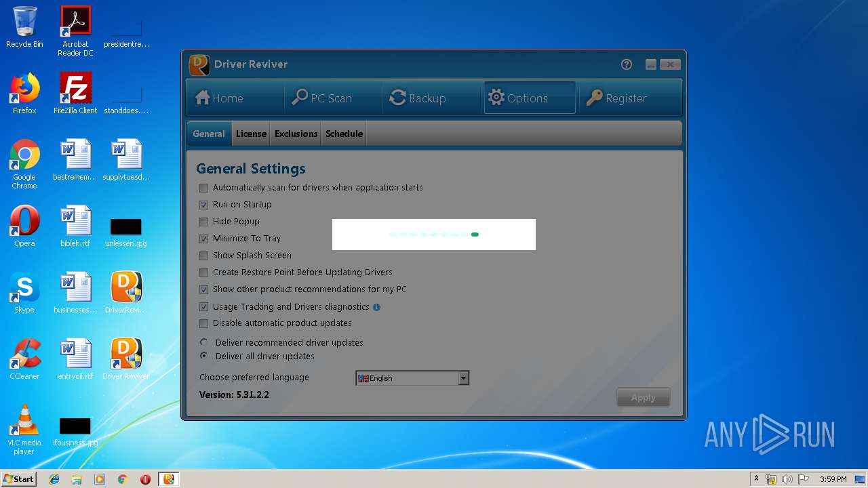Open the Skype desktop shortcut
The height and width of the screenshot is (488, 868).
pos(24,292)
